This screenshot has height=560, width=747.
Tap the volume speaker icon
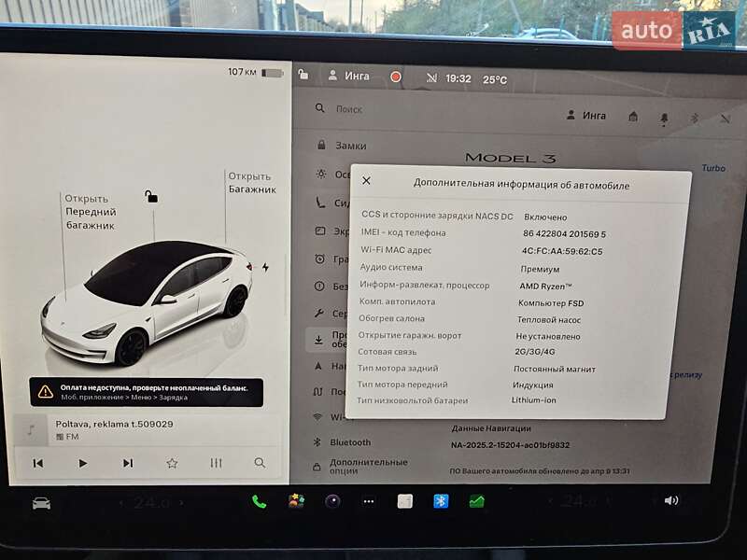point(670,500)
